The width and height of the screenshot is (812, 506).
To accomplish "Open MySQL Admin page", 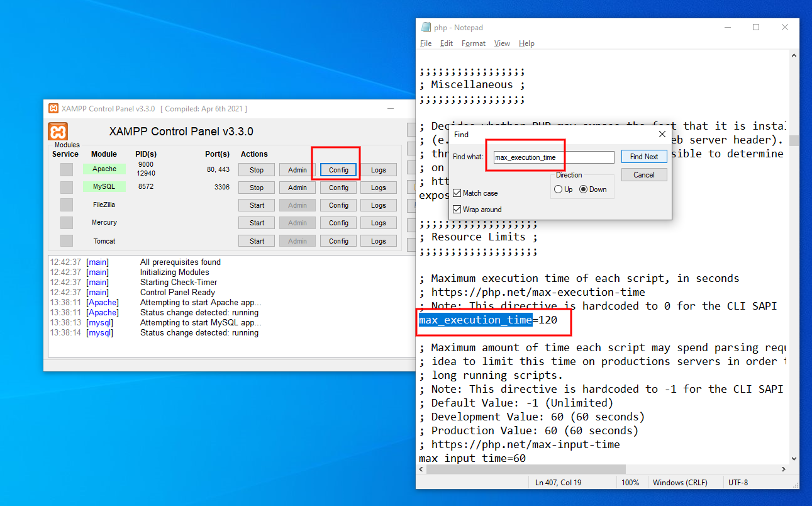I will coord(297,187).
